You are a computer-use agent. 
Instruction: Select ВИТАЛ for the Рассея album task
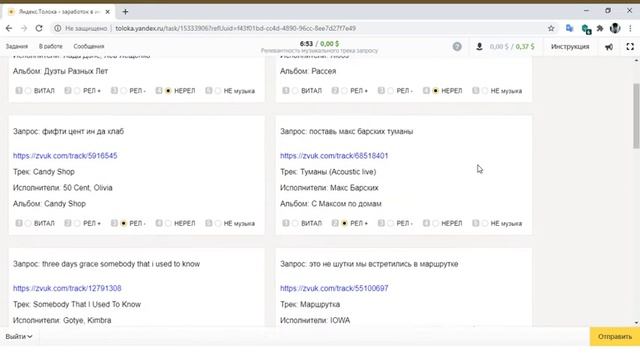click(295, 91)
